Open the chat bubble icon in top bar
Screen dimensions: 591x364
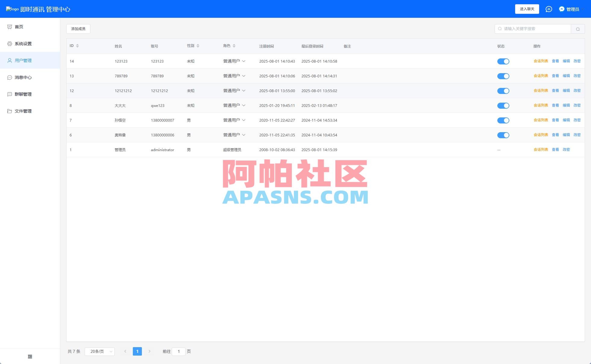click(549, 9)
